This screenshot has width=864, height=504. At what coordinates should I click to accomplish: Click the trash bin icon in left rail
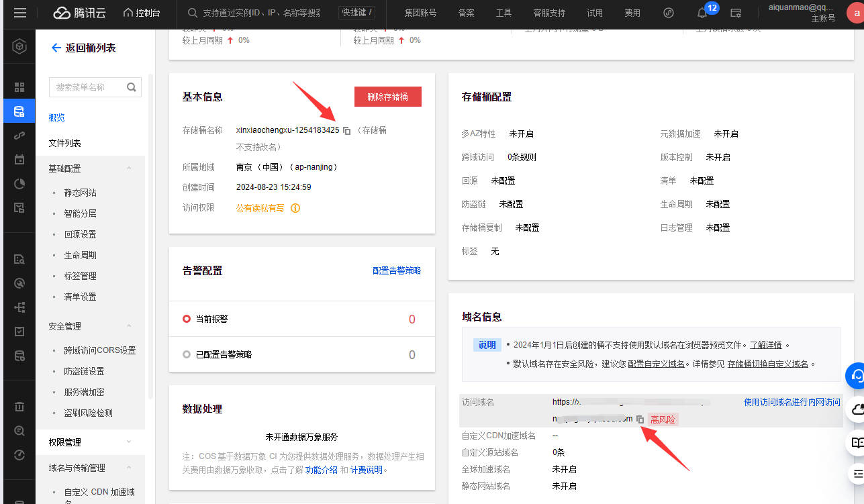click(19, 407)
